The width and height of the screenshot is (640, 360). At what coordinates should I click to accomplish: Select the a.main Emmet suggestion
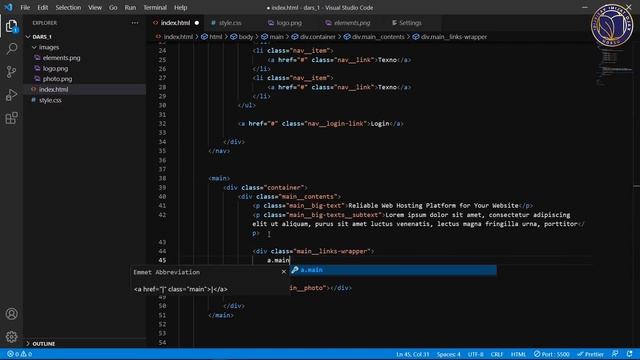[x=393, y=270]
